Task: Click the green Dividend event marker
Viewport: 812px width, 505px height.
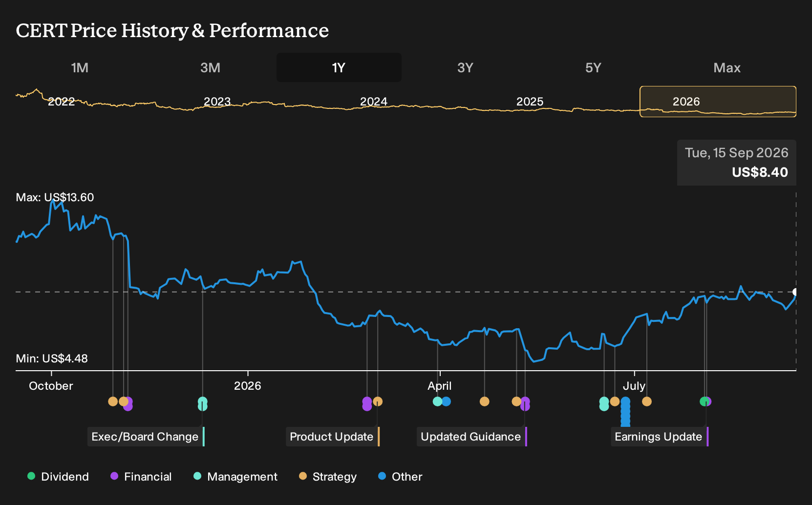Action: (x=704, y=401)
